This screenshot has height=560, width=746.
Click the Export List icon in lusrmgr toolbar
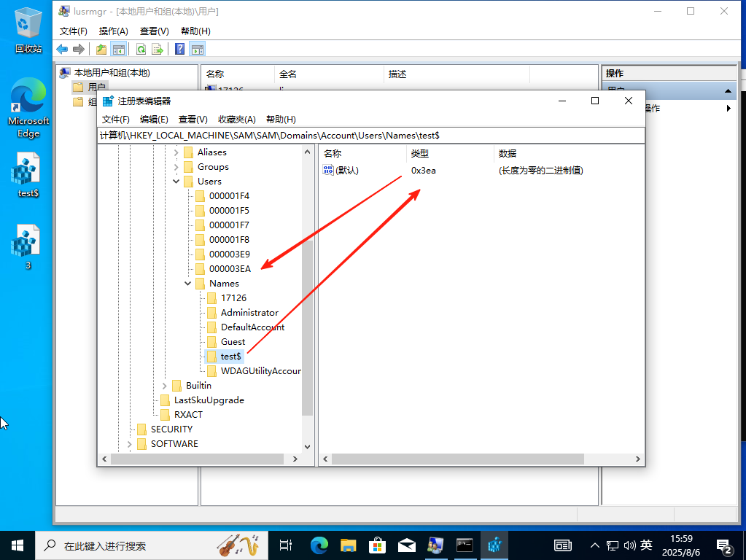158,49
